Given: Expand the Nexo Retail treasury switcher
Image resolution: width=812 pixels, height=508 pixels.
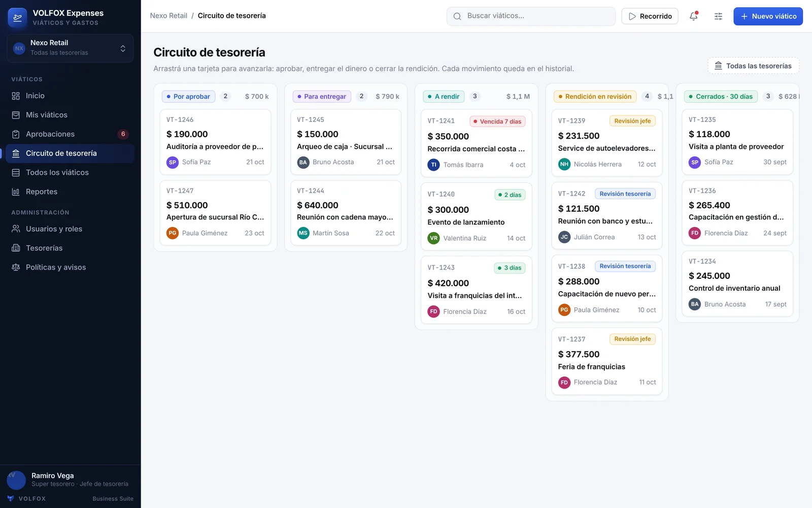Looking at the screenshot, I should [70, 48].
